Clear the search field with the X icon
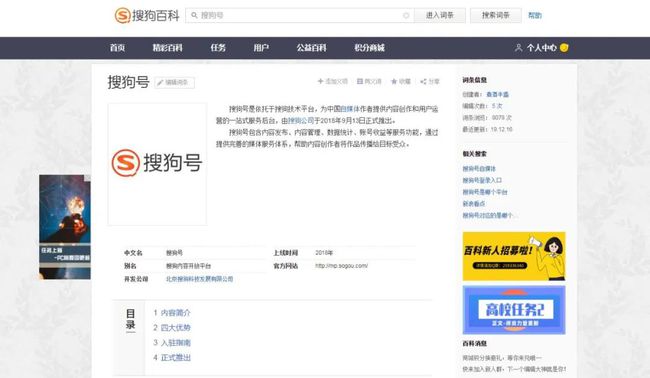This screenshot has height=378, width=650. coord(406,15)
